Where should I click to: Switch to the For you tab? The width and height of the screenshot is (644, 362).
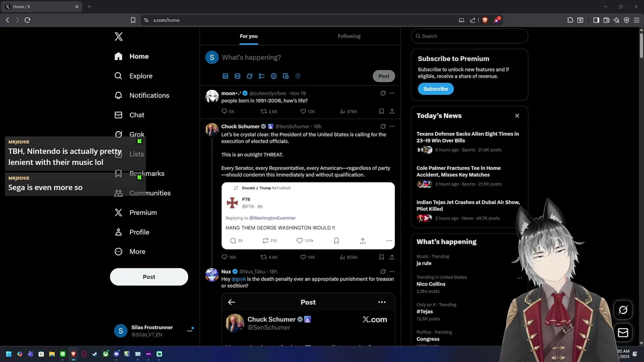click(x=249, y=36)
